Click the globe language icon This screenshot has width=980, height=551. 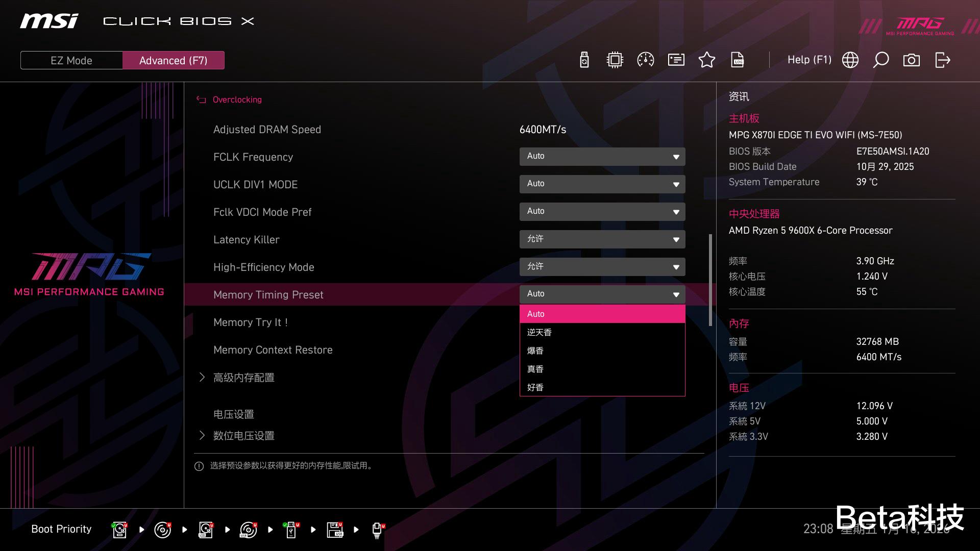click(850, 60)
